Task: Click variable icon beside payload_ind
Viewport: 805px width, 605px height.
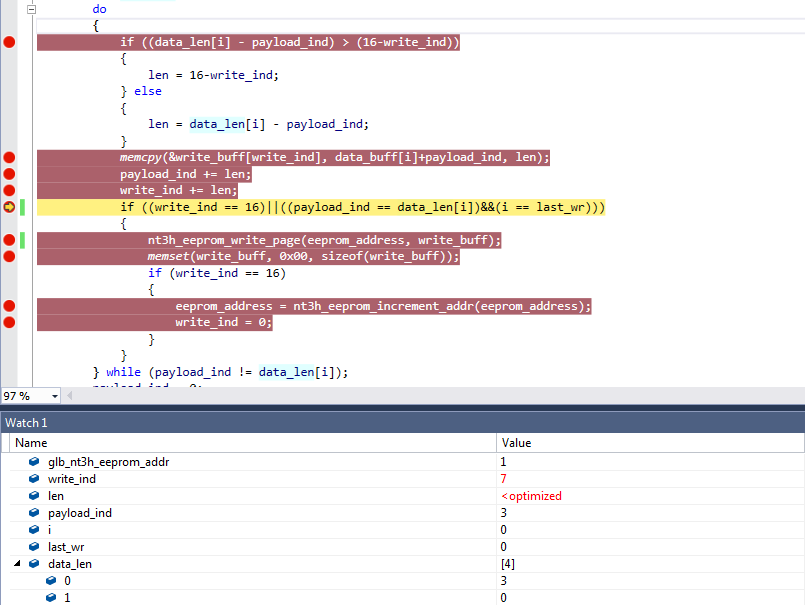Action: [x=34, y=512]
